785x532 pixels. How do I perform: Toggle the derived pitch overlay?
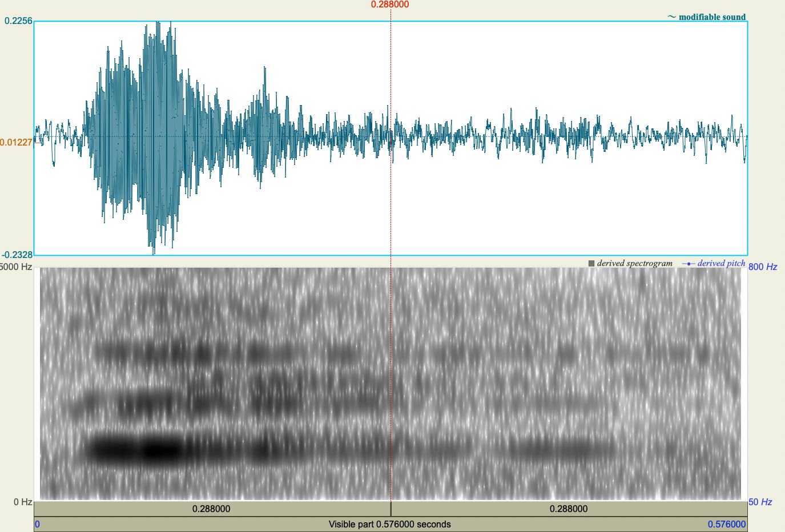click(x=722, y=263)
